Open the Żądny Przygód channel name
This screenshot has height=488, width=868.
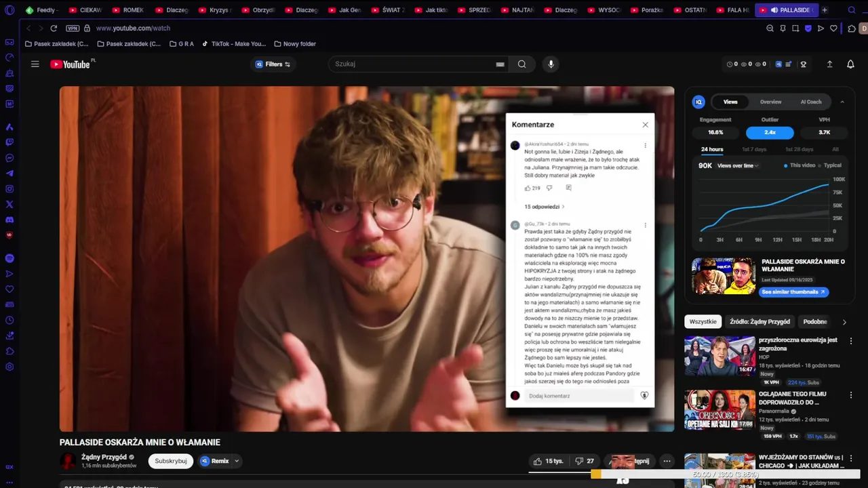point(104,457)
